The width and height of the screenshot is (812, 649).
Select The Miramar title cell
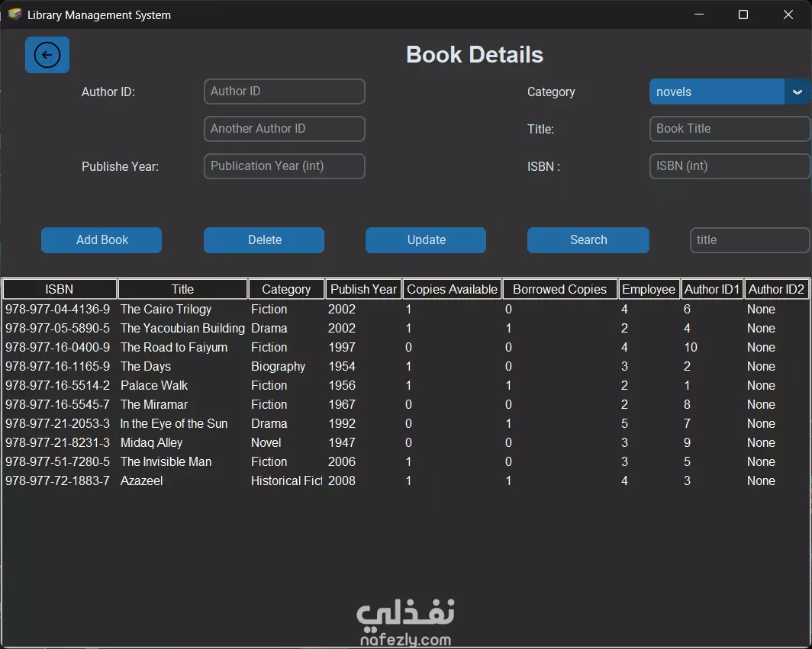[154, 405]
